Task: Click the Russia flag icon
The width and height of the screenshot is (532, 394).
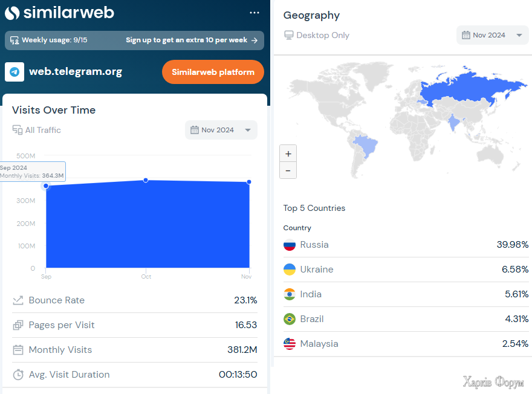Action: coord(290,245)
